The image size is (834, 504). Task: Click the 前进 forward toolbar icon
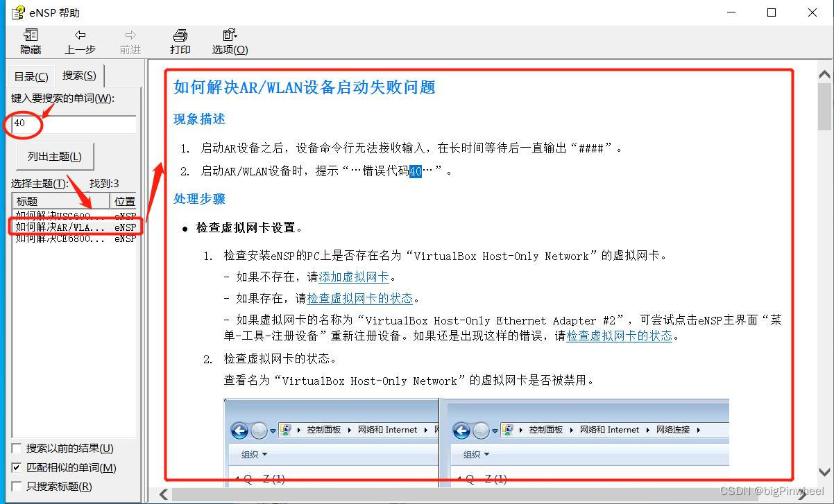[130, 42]
